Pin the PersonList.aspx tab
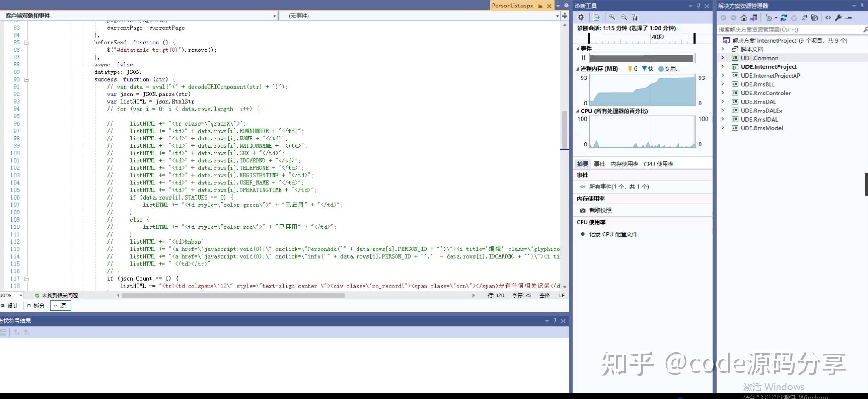The image size is (868, 399). tap(540, 6)
